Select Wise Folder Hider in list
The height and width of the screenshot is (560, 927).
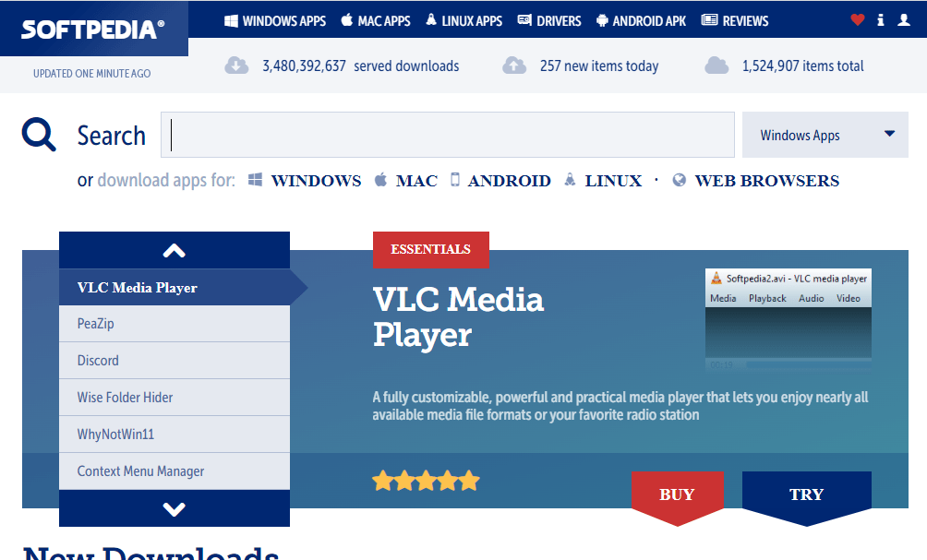[x=175, y=398]
